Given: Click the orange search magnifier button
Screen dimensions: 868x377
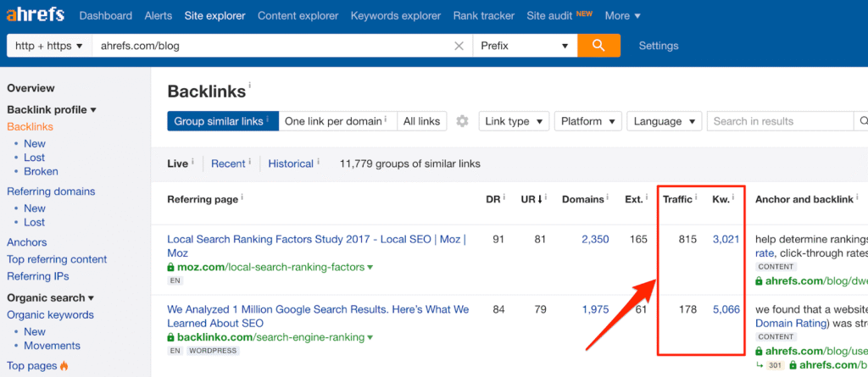Looking at the screenshot, I should pos(598,46).
